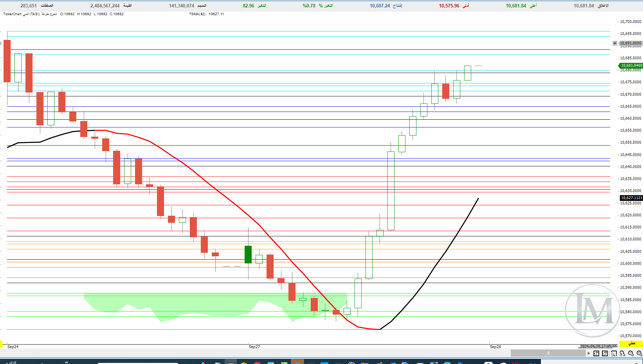Screen dimensions: 643x364
Task: Click the scrollbar right arrow
Action: click(x=589, y=353)
